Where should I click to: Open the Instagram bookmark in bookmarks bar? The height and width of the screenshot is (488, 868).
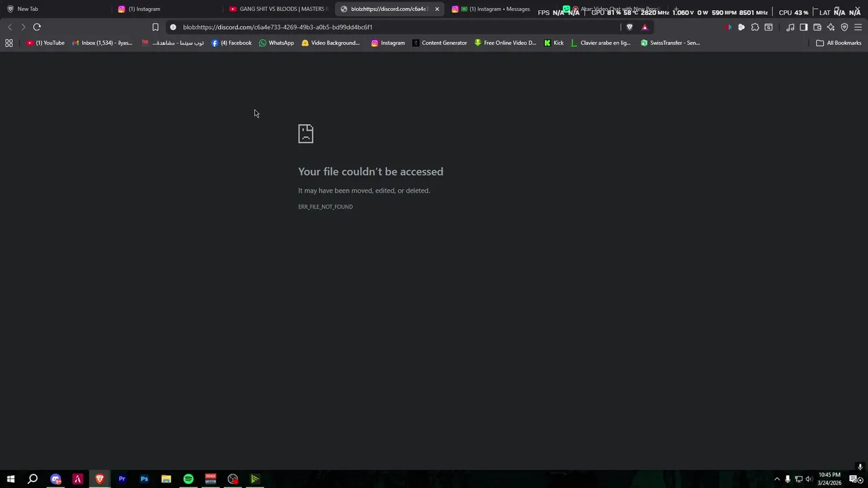coord(388,43)
